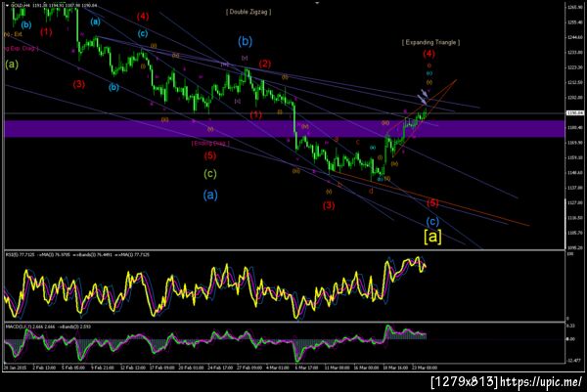Image resolution: width=587 pixels, height=392 pixels.
Task: Click the 28 Jan 2015 date label
Action: pyautogui.click(x=15, y=368)
